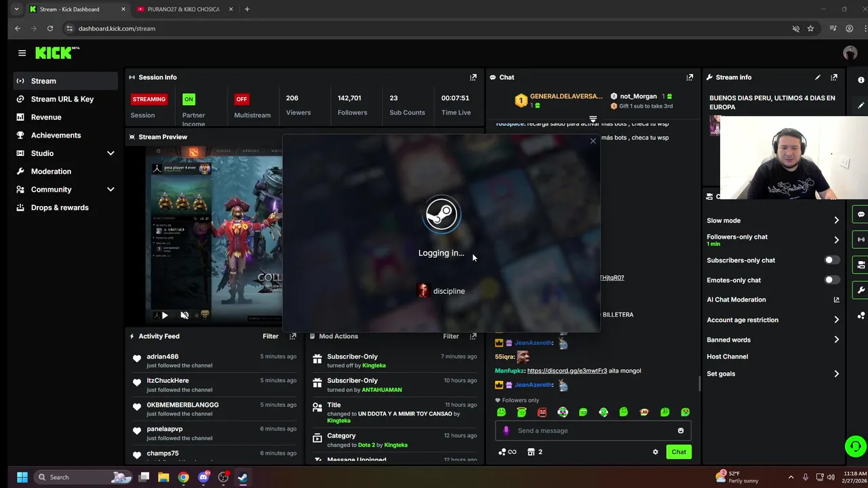Screen dimensions: 868x488
Task: Open Host Channel setting
Action: 728,357
